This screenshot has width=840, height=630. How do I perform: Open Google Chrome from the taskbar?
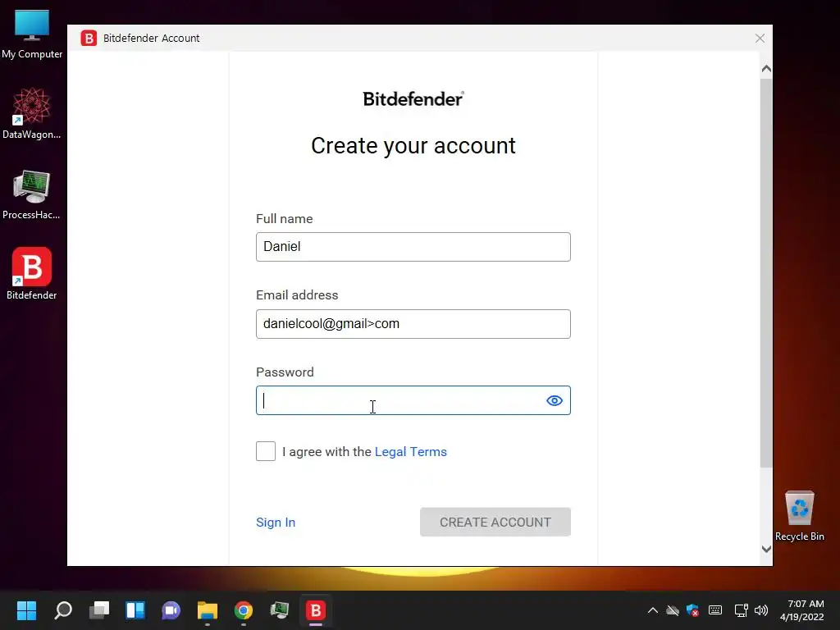click(x=243, y=610)
